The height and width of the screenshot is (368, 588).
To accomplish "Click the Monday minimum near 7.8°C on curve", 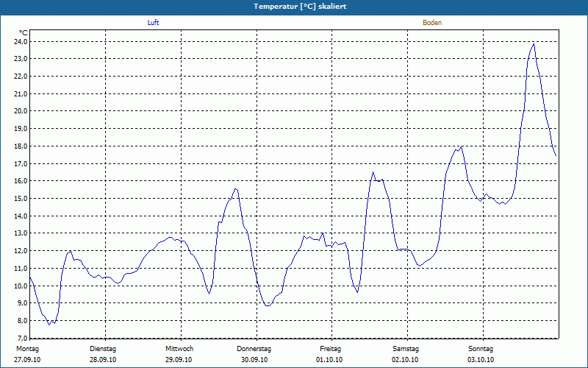I will [x=49, y=325].
